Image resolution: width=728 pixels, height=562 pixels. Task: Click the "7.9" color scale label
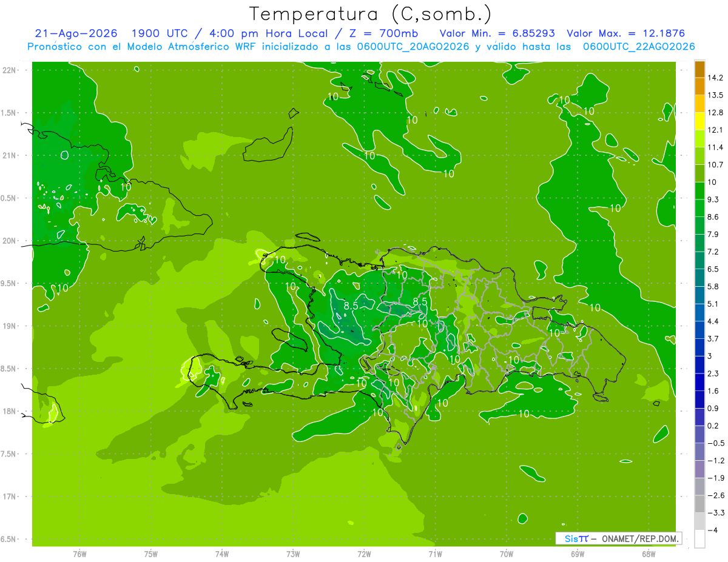tap(713, 234)
